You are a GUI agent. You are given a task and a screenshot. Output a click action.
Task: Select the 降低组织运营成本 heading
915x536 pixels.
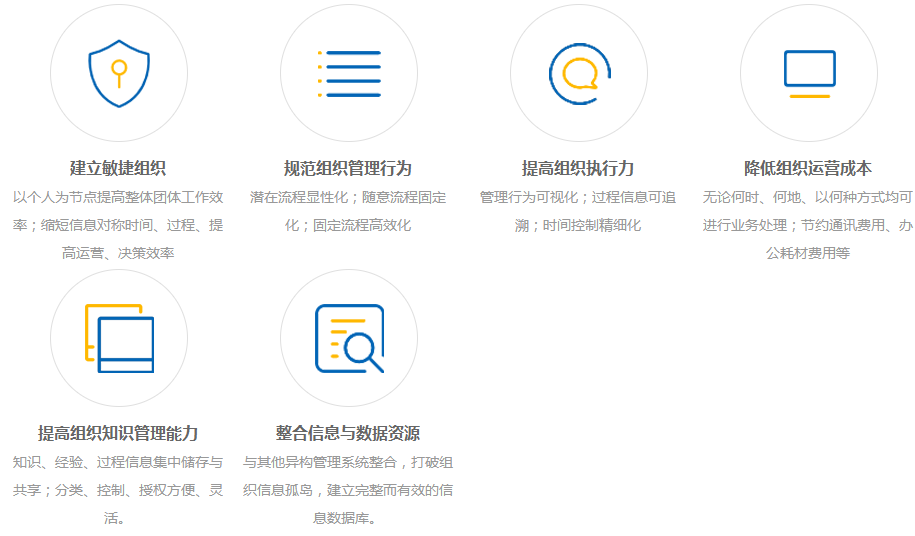[808, 168]
